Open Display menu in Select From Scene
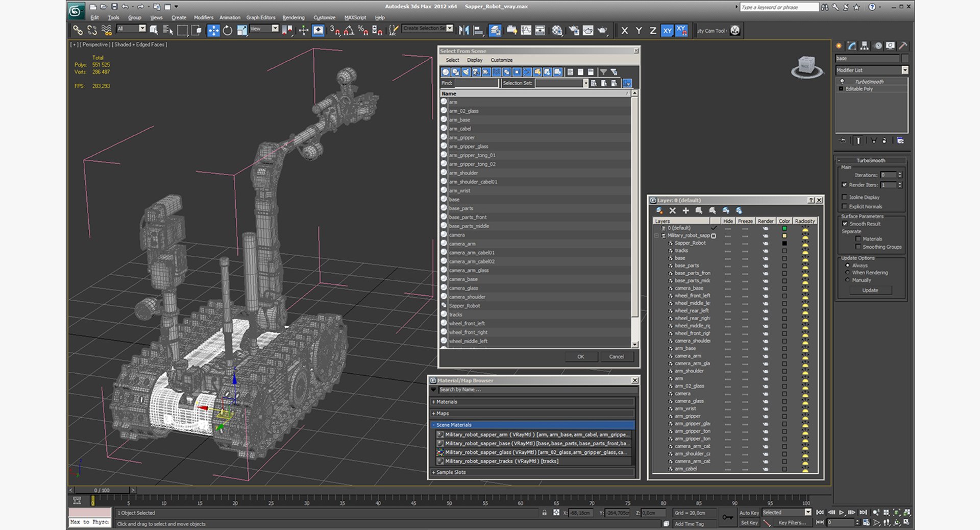Screen dimensions: 980x530 (x=475, y=60)
